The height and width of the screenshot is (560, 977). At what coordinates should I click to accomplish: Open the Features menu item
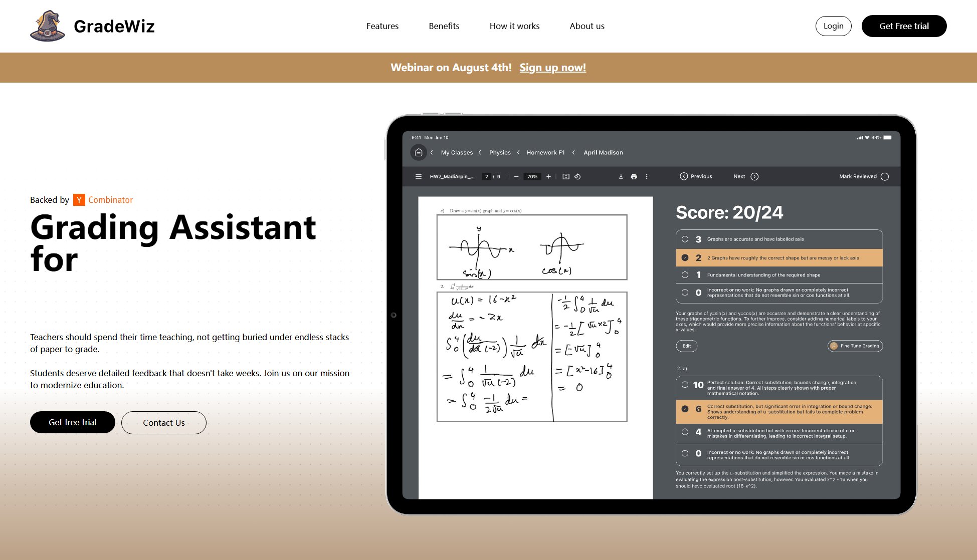pyautogui.click(x=382, y=26)
